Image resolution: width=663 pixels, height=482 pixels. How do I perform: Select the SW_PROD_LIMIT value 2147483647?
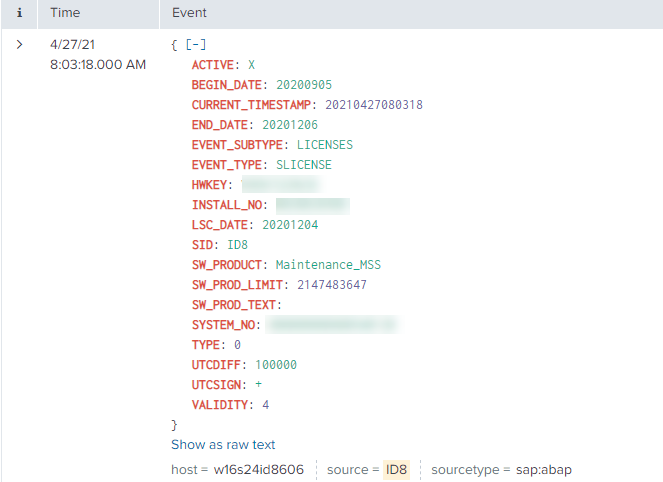point(332,285)
